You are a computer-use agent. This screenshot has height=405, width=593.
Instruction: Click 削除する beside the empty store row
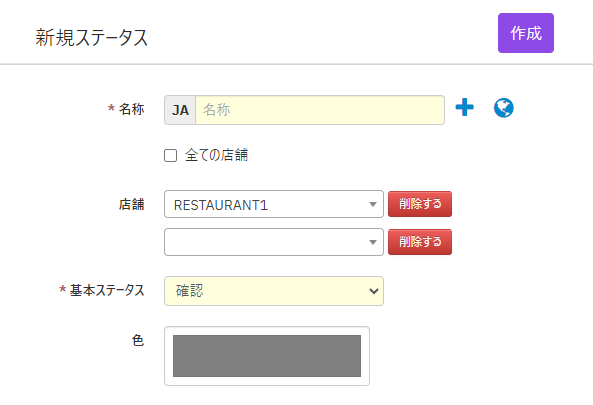pos(420,242)
